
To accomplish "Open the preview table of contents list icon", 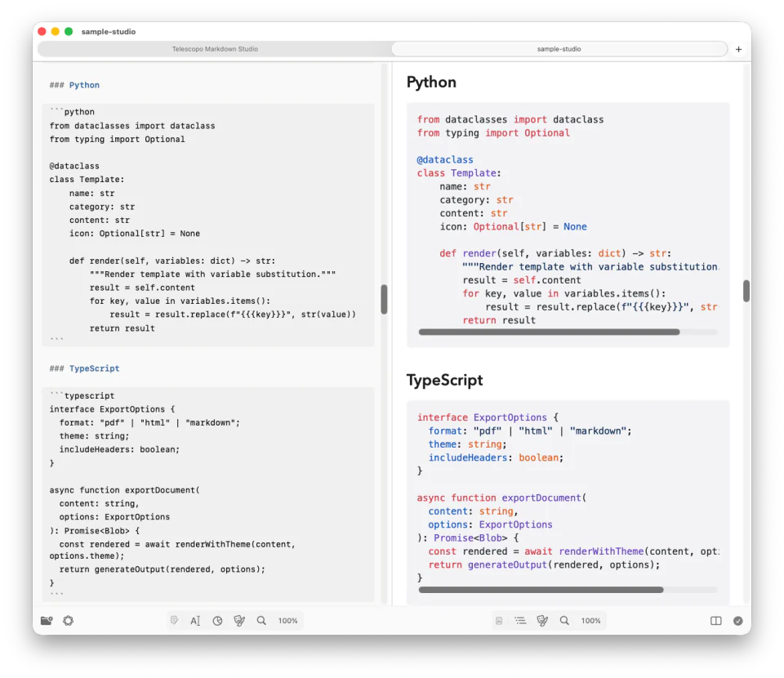I will [520, 621].
